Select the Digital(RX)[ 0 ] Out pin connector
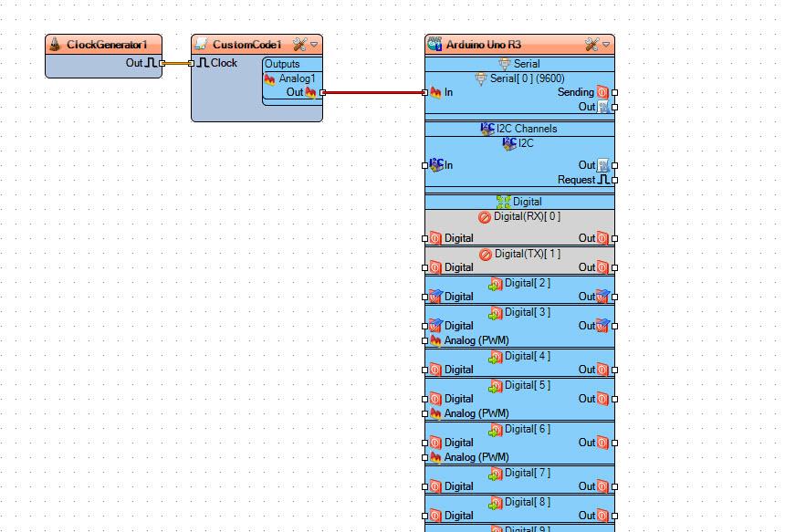Viewport: 785px width, 532px height. (x=615, y=239)
